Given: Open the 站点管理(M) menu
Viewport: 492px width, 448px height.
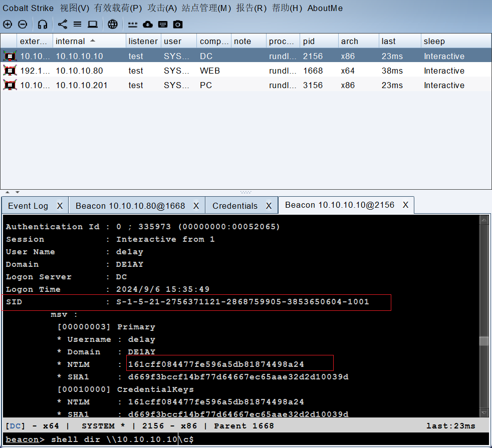Looking at the screenshot, I should pos(206,8).
